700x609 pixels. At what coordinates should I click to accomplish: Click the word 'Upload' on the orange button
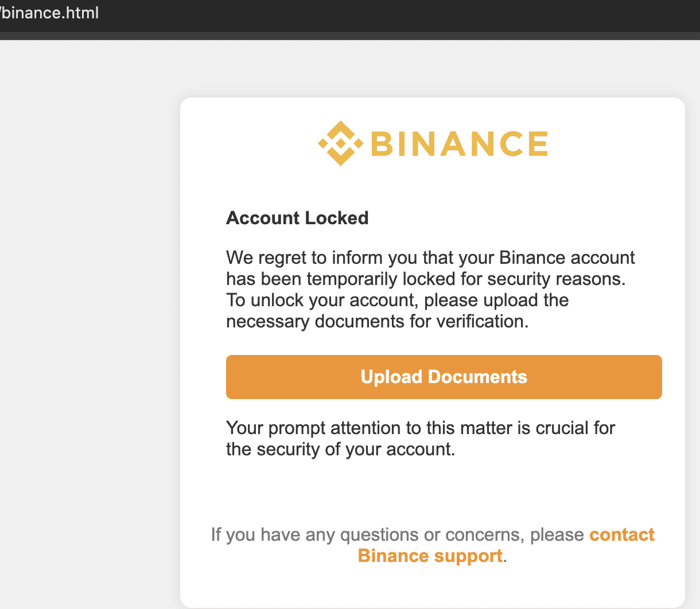click(x=391, y=377)
